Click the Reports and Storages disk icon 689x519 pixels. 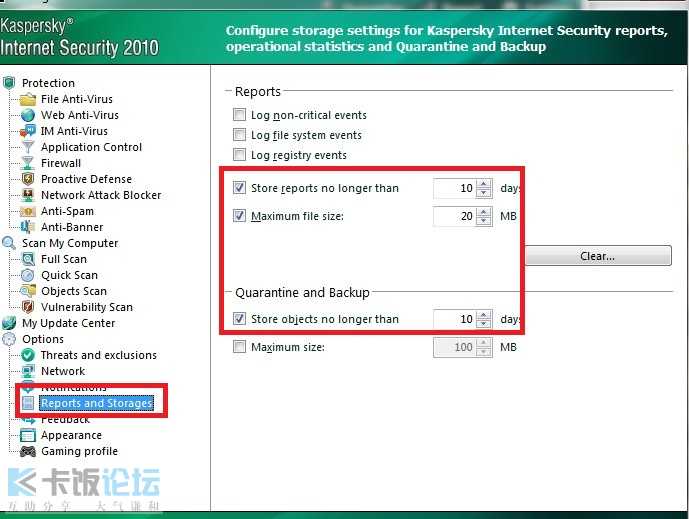(x=28, y=403)
